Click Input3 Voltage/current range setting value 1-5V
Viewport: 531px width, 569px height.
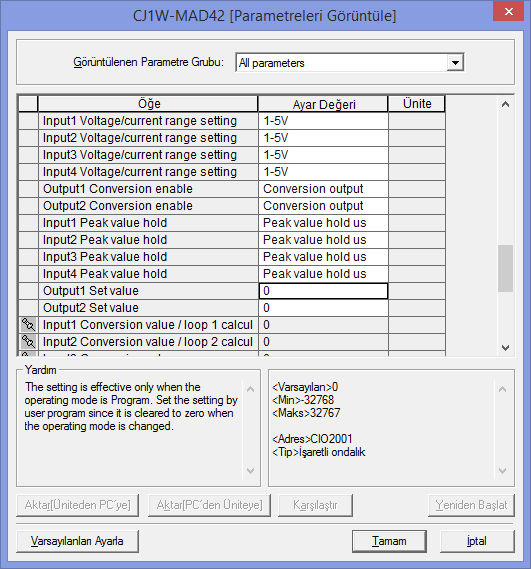pyautogui.click(x=323, y=155)
